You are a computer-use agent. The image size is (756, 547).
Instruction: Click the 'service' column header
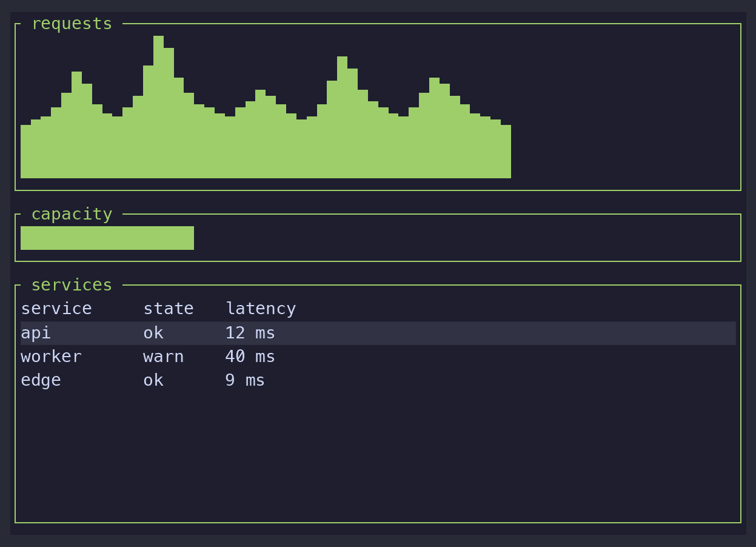[56, 309]
